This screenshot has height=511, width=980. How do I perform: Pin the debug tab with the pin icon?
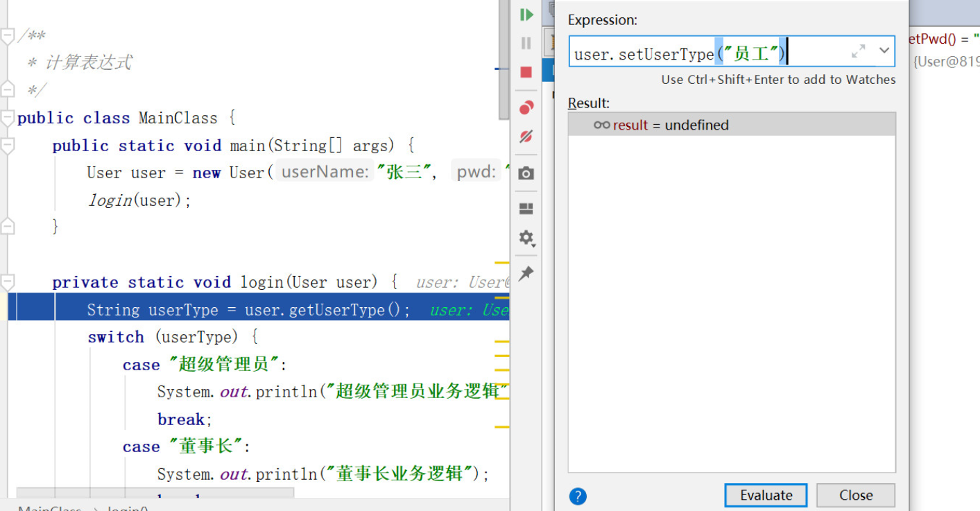point(526,273)
